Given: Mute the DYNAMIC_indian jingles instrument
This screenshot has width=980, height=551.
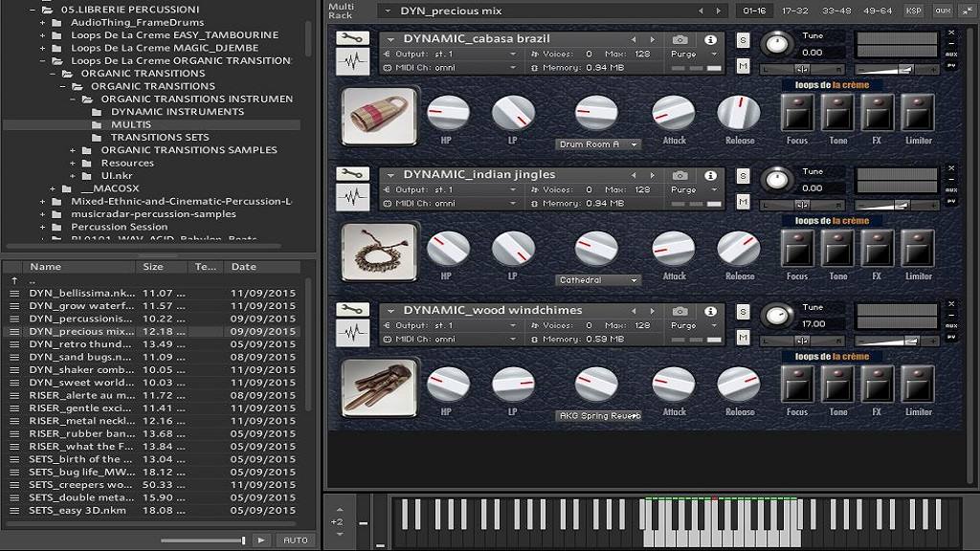Looking at the screenshot, I should pos(744,201).
